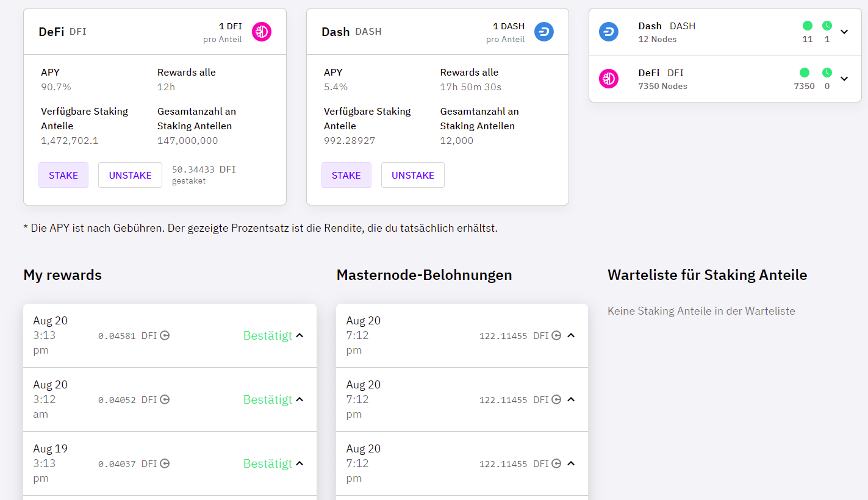
Task: Click the green active-nodes dot above Dash's 11
Action: tap(808, 26)
